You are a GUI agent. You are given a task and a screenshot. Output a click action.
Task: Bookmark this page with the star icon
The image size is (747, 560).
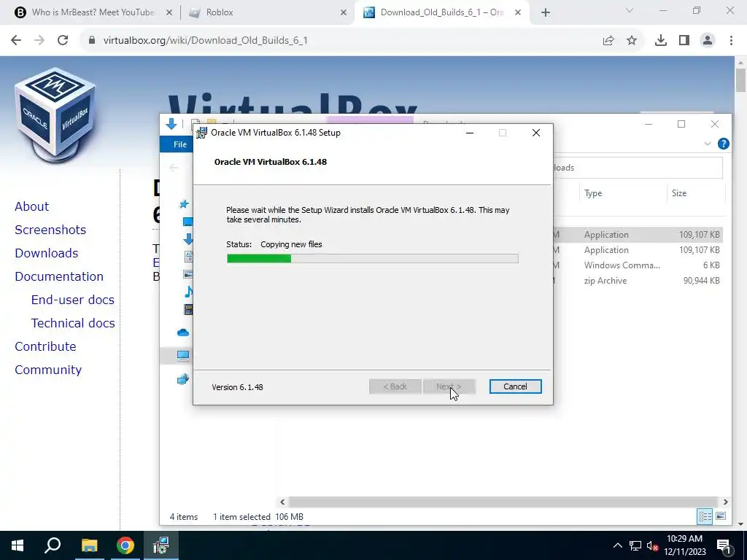(x=632, y=41)
